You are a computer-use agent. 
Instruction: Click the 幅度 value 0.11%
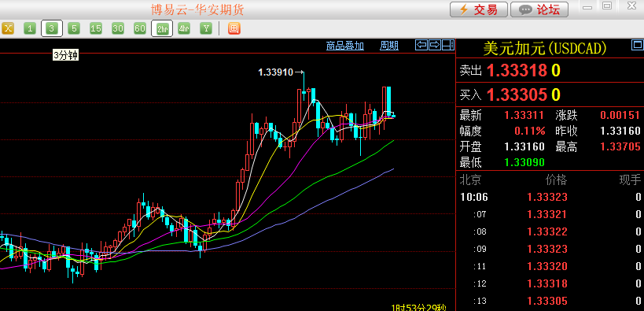pos(530,131)
